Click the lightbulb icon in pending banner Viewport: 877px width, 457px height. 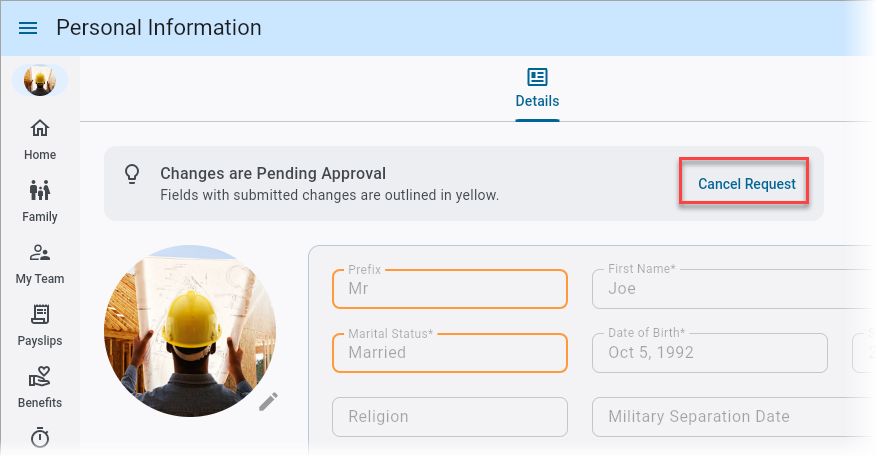point(132,174)
